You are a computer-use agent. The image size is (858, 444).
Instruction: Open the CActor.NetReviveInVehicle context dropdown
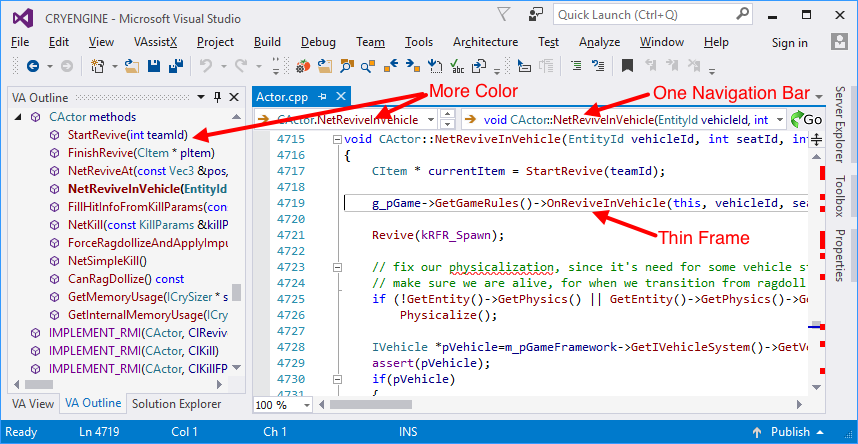point(431,119)
